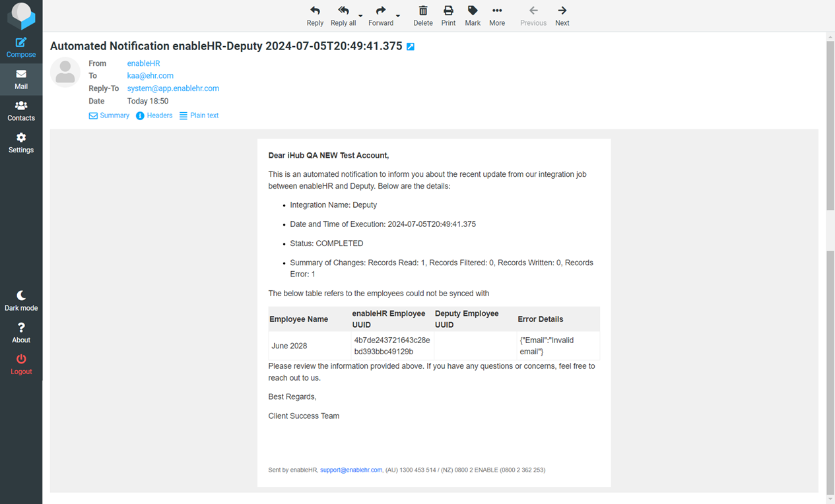Click the enableHR sender link

pos(143,63)
